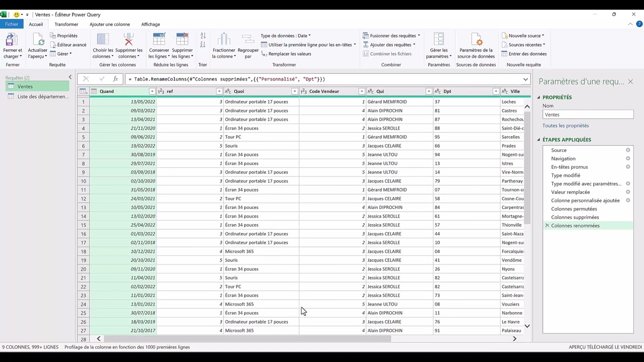Viewport: 644px width, 362px height.
Task: Switch to Accueil tab
Action: pos(36,24)
